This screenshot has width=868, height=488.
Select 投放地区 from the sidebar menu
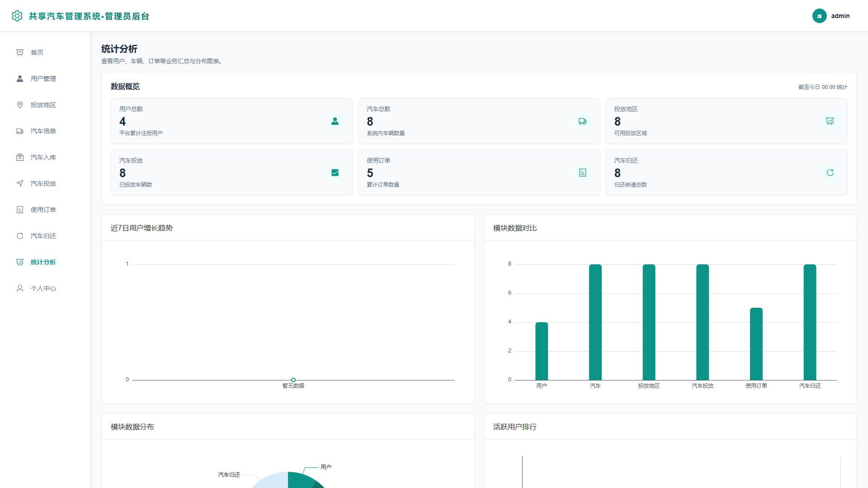coord(45,105)
